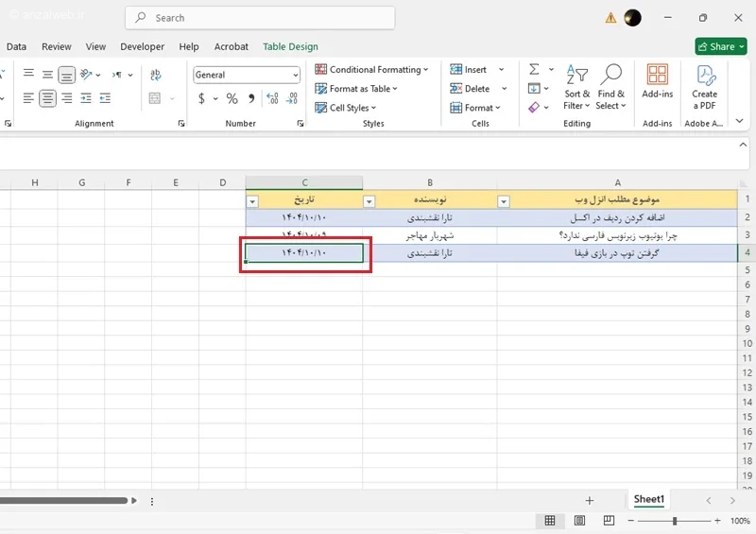Click the Percent Style icon

232,99
